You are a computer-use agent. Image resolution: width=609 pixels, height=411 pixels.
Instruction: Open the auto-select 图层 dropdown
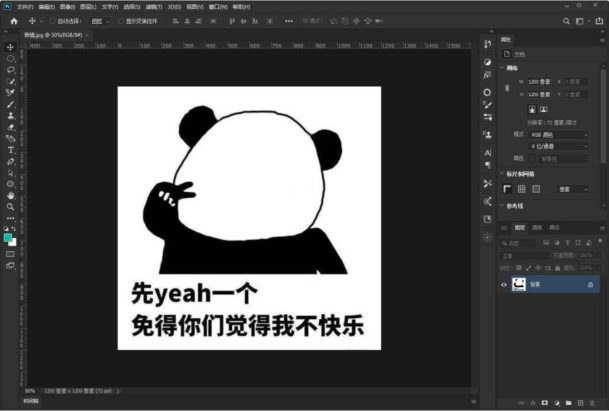click(100, 21)
